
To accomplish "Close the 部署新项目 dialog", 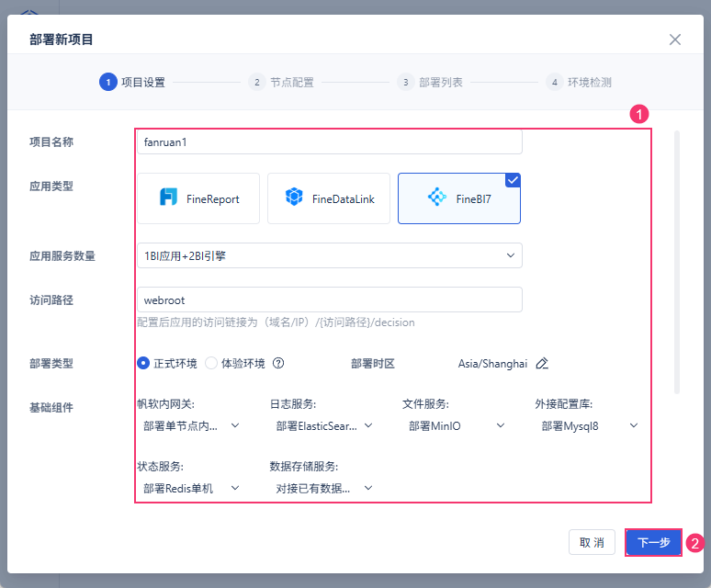I will pyautogui.click(x=675, y=40).
